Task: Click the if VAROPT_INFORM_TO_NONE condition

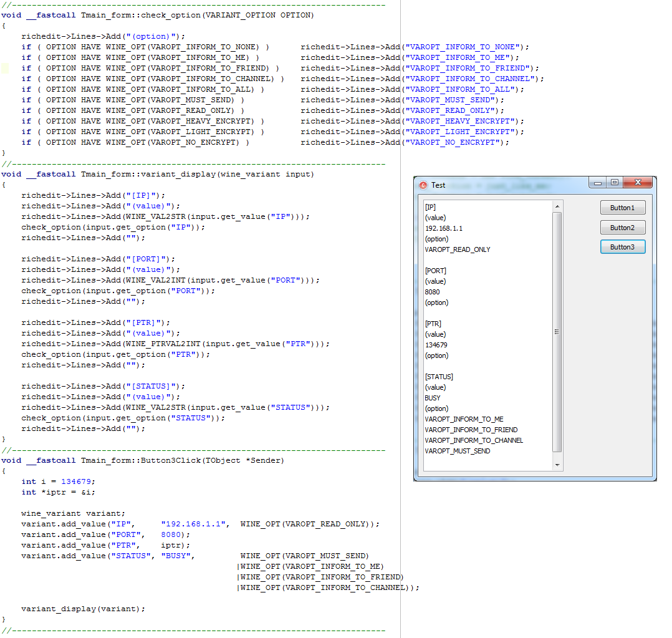Action: click(x=145, y=47)
